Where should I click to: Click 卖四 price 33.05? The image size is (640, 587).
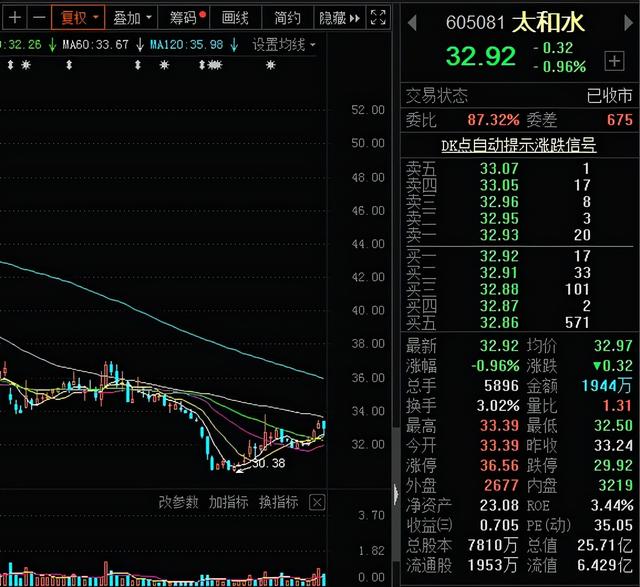point(499,185)
